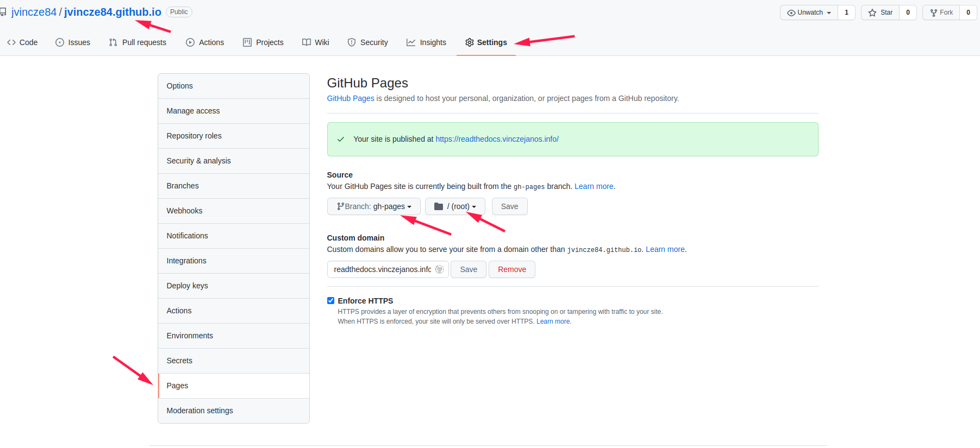
Task: Click the Remove custom domain button
Action: tap(512, 269)
